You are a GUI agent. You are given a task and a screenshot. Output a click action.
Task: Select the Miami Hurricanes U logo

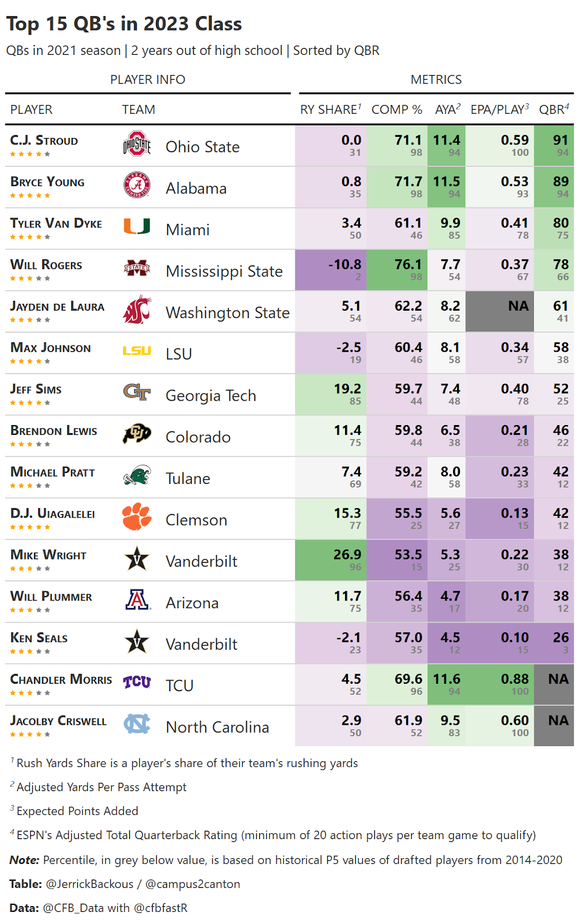click(137, 226)
